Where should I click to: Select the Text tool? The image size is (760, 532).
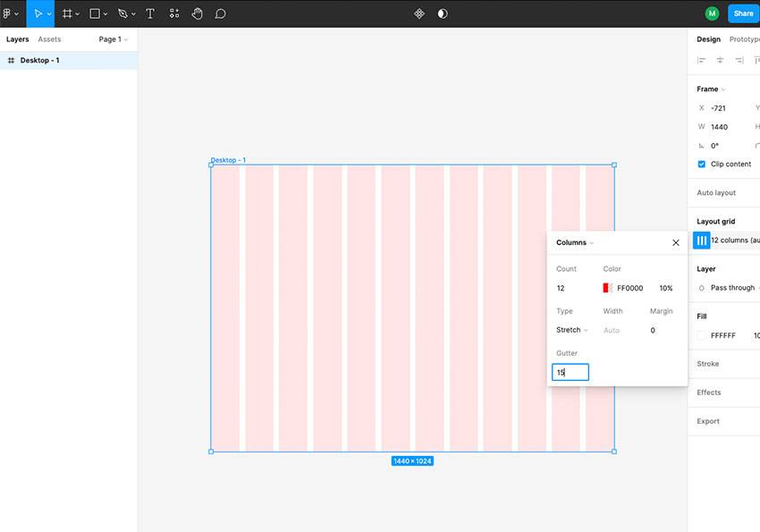click(x=150, y=13)
